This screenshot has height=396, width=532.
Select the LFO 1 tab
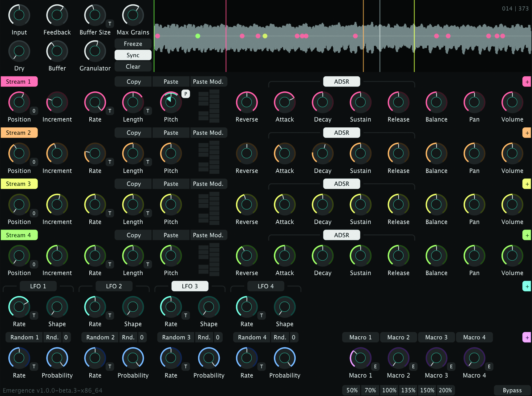point(38,286)
